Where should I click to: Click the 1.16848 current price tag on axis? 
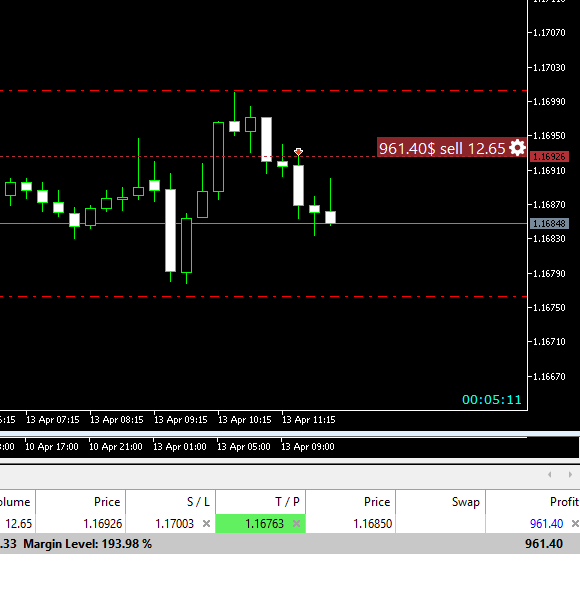point(549,224)
